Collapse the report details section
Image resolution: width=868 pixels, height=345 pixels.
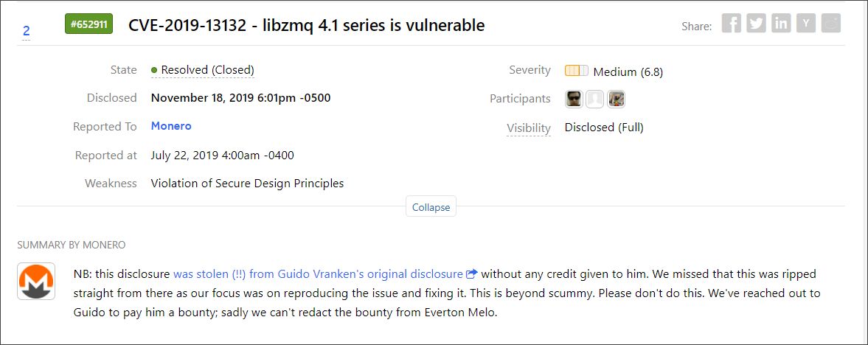click(431, 207)
